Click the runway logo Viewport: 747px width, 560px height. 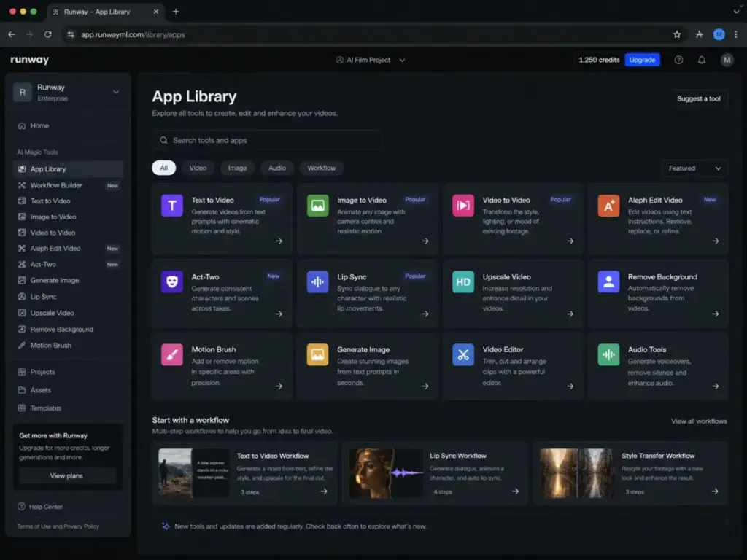click(29, 60)
